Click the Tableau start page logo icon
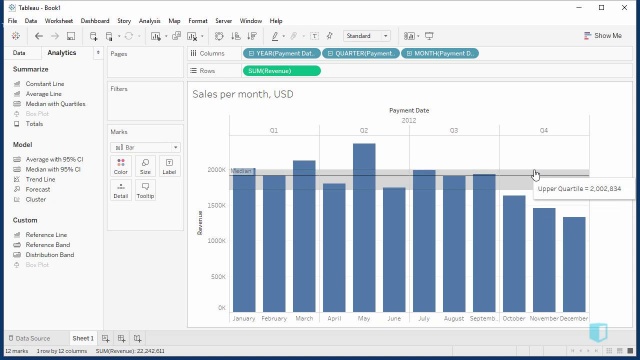Screen dimensions: 640x360 click(x=16, y=36)
